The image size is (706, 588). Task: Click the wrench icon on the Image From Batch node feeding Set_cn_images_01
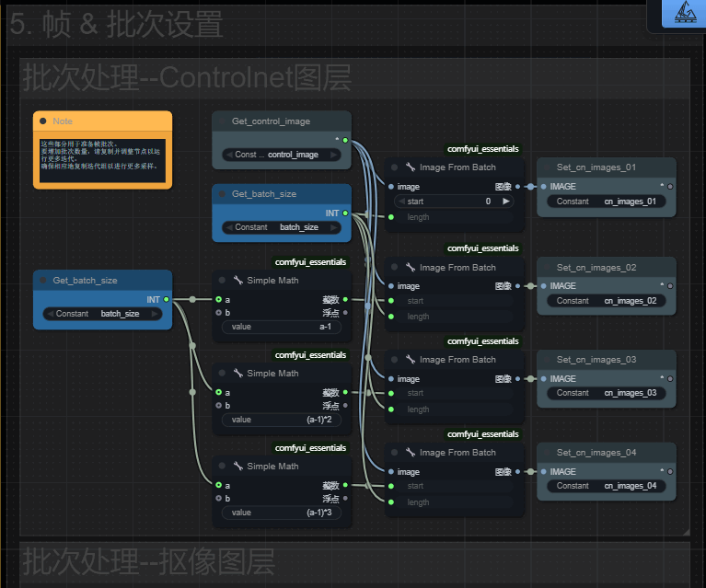click(411, 167)
